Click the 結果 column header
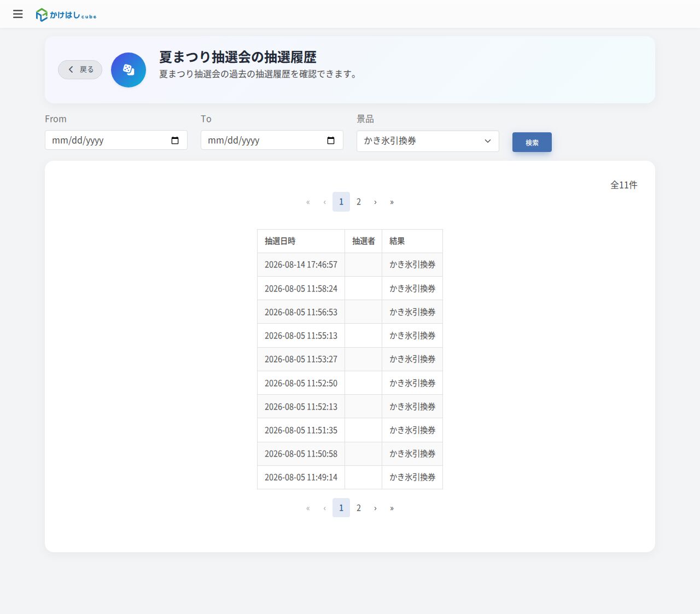The width and height of the screenshot is (700, 614). 412,241
